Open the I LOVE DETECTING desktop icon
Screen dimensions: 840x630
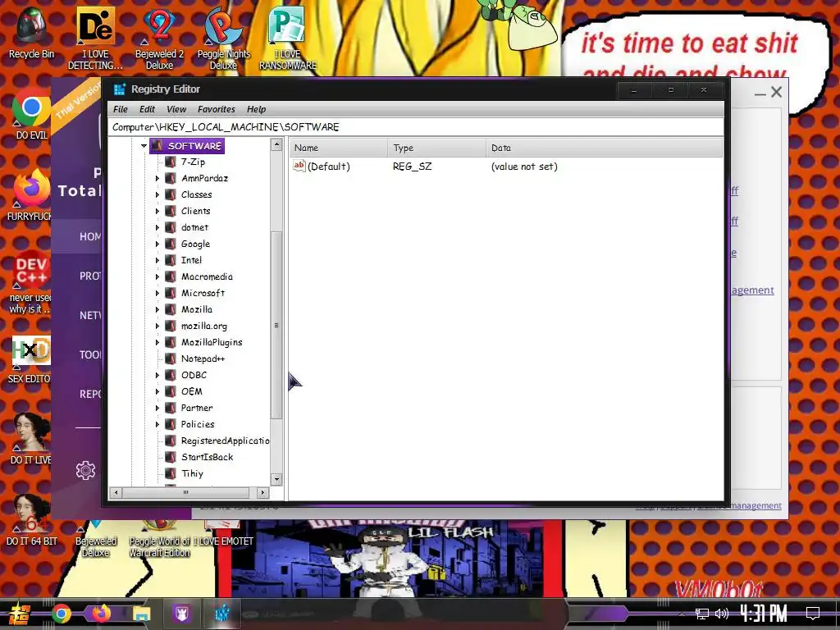(95, 38)
